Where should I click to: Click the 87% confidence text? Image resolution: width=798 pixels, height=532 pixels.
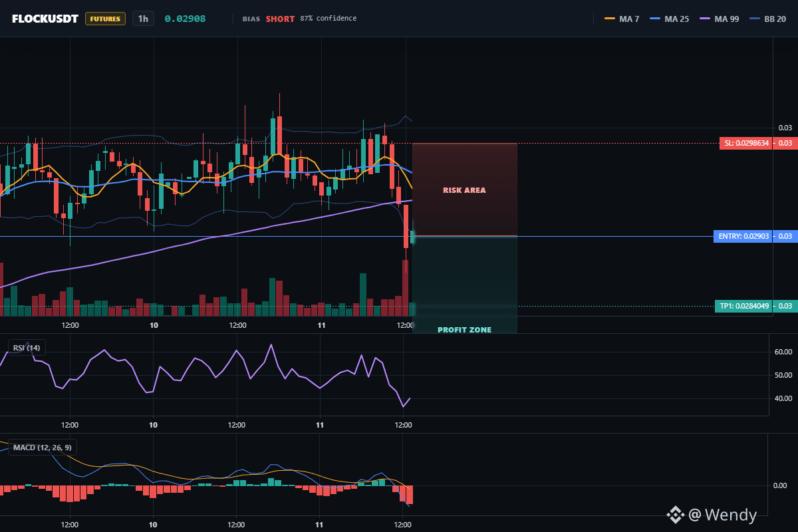(x=328, y=19)
